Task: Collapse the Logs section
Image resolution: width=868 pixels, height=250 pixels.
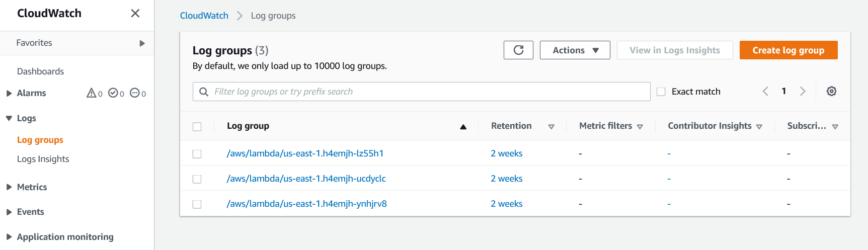Action: pyautogui.click(x=9, y=118)
